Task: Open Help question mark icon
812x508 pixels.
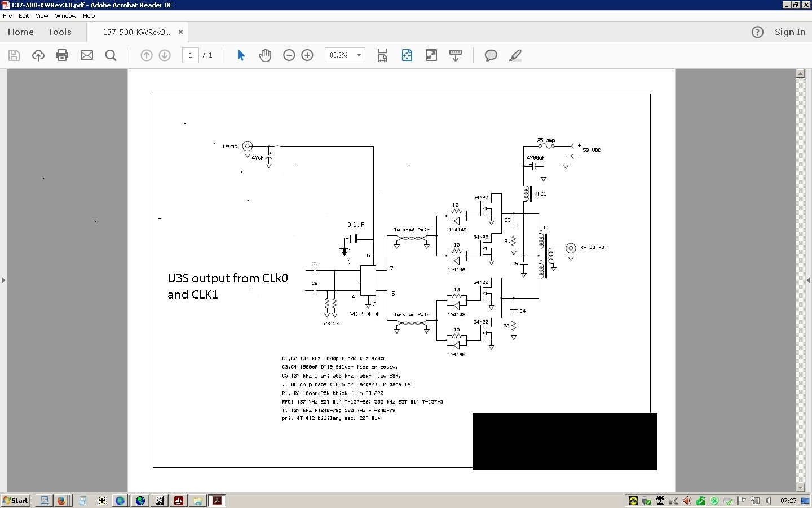Action: (757, 32)
